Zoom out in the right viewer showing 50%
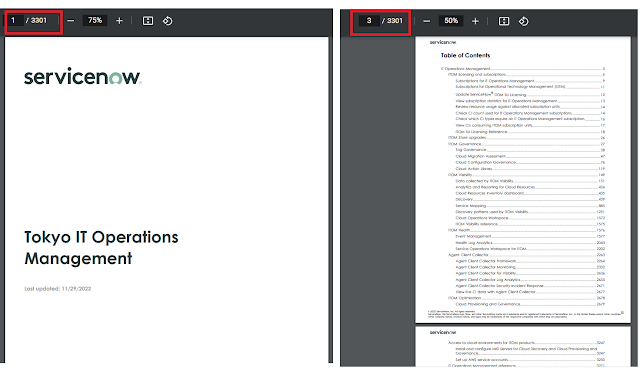640x368 pixels. 427,21
